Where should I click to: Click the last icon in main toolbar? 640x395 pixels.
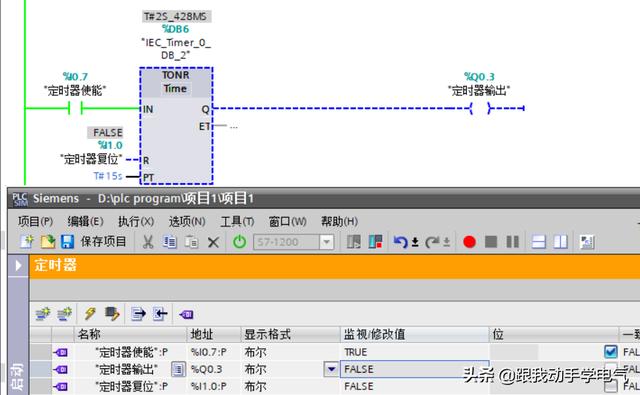click(x=587, y=242)
